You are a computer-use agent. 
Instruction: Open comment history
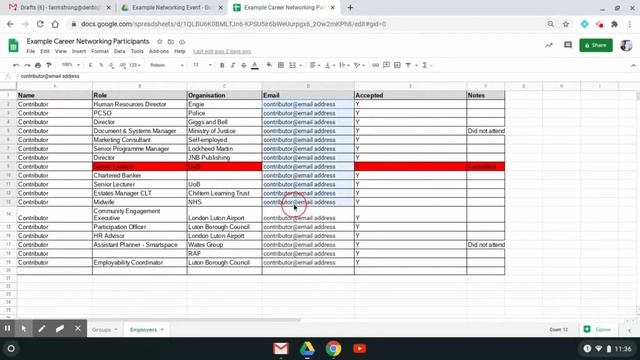point(568,45)
